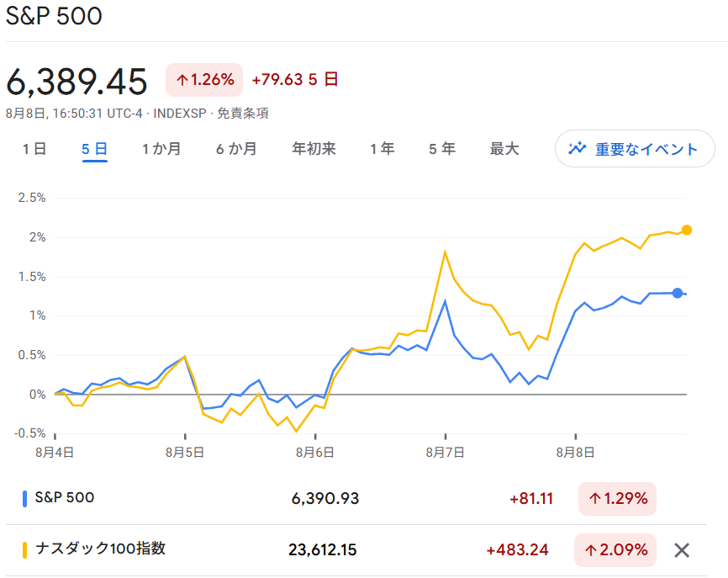Click the 8月8日 axis date label
This screenshot has height=578, width=728.
click(575, 452)
